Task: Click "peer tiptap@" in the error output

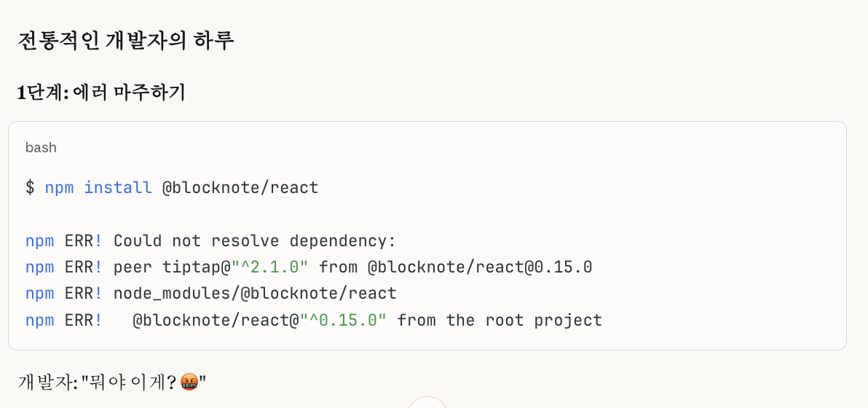Action: point(171,267)
